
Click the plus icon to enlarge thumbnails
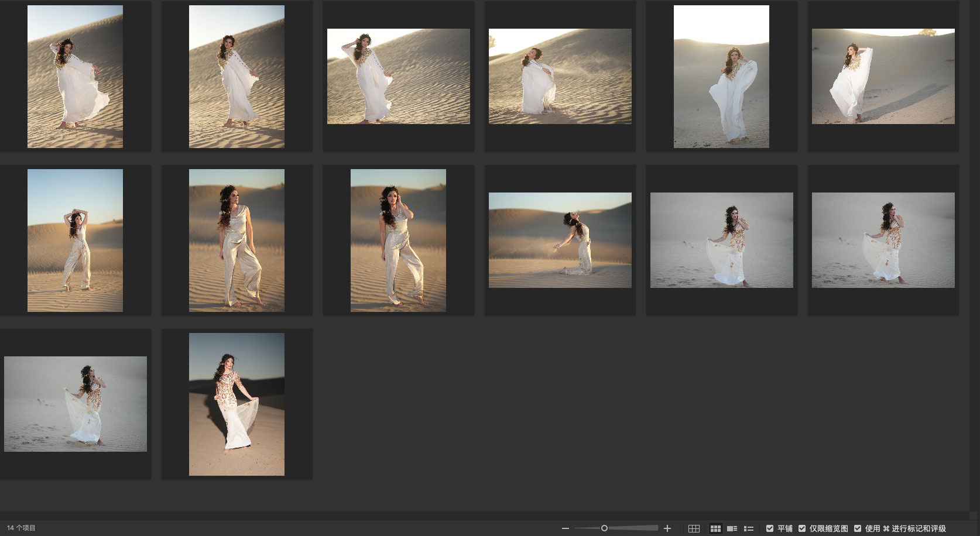click(667, 528)
